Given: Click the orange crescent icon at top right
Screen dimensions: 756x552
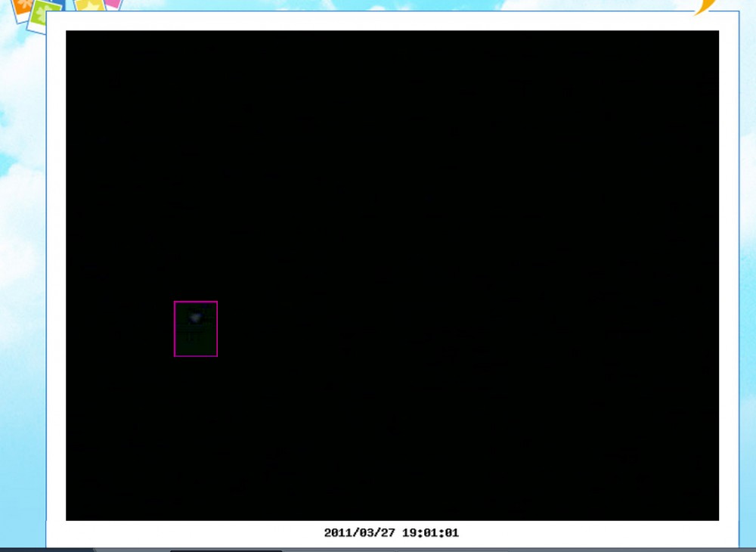Looking at the screenshot, I should 705,8.
